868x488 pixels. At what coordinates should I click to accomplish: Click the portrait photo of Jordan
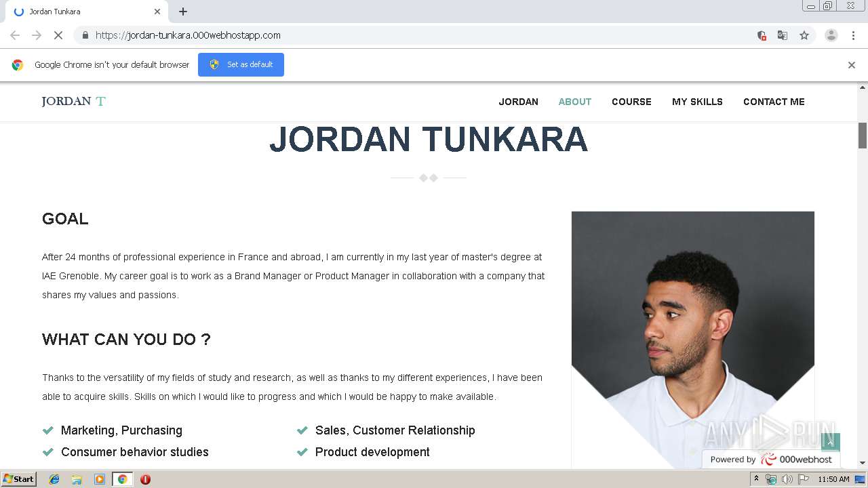693,339
